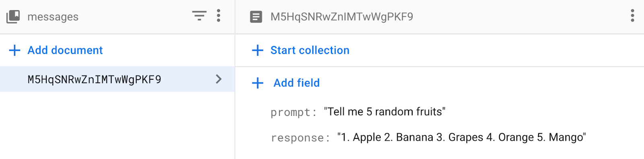Edit the "Tell me 5 random fruits" value

tap(385, 112)
